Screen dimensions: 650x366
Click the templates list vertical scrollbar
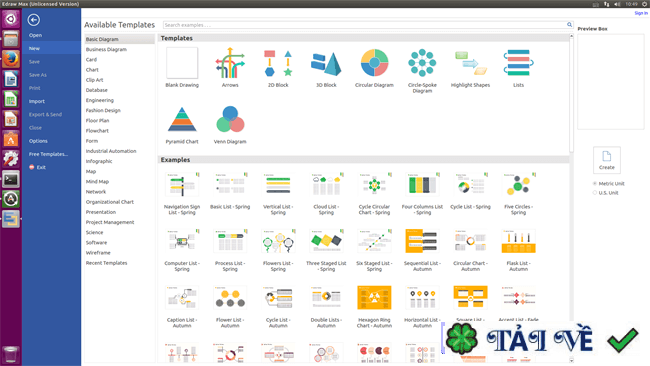click(x=571, y=95)
